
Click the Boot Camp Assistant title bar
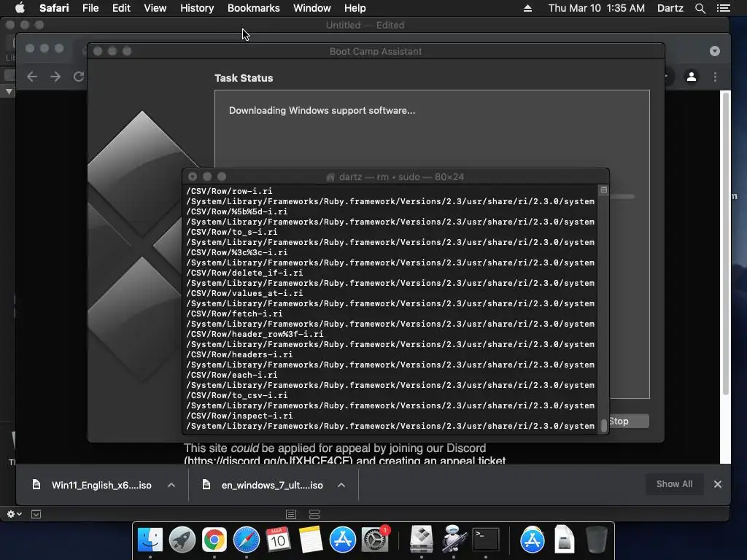[x=376, y=51]
